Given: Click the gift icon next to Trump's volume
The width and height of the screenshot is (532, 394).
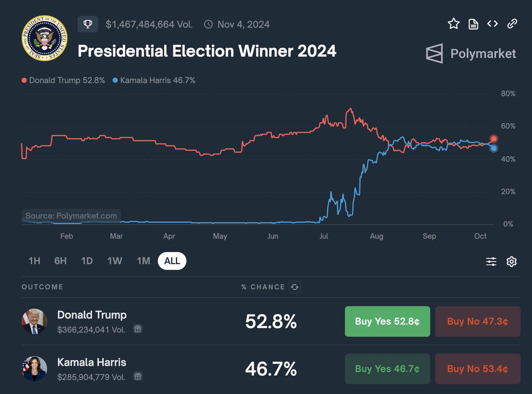Looking at the screenshot, I should (x=137, y=329).
